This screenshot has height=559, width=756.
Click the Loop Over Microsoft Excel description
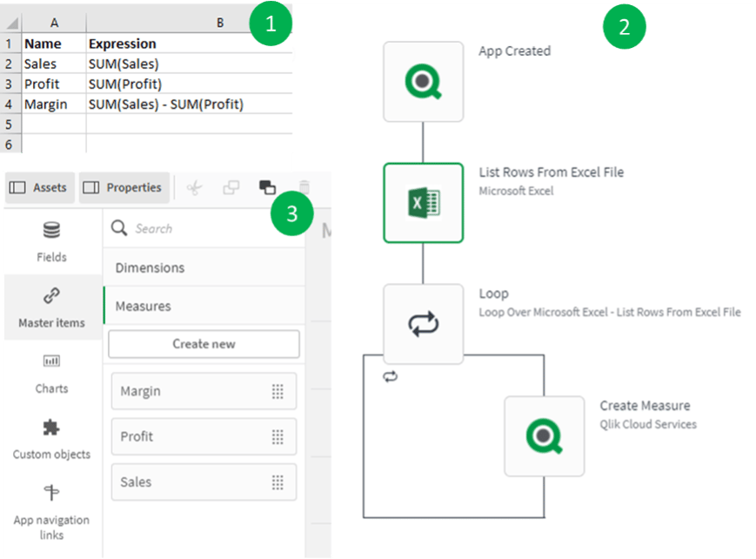(610, 313)
